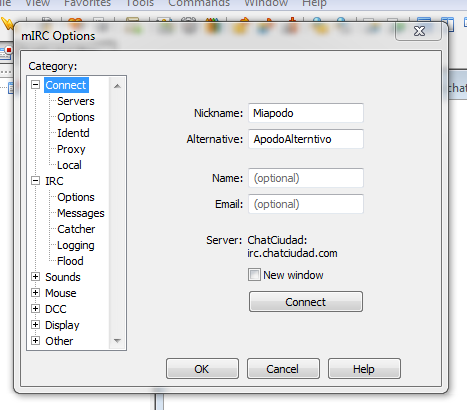This screenshot has height=410, width=467.
Task: Select the IRC category
Action: 54,181
